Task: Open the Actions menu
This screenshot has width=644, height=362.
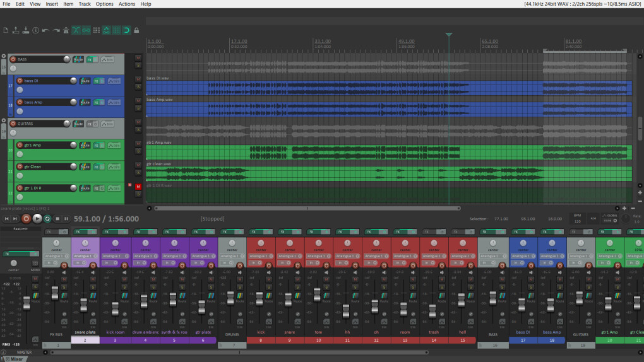Action: 127,4
